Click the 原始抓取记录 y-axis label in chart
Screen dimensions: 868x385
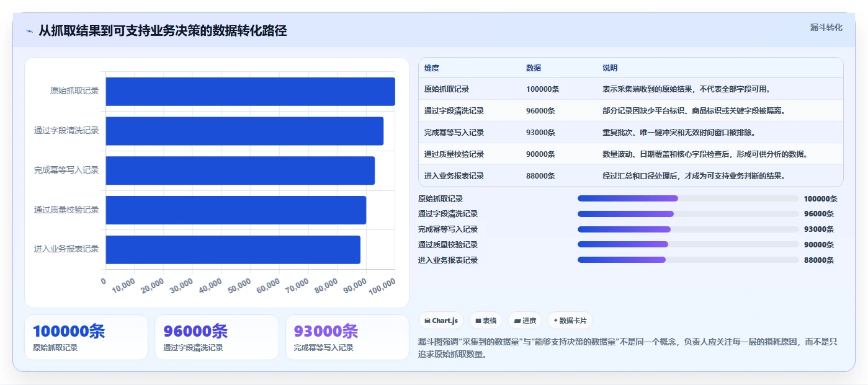click(x=74, y=91)
